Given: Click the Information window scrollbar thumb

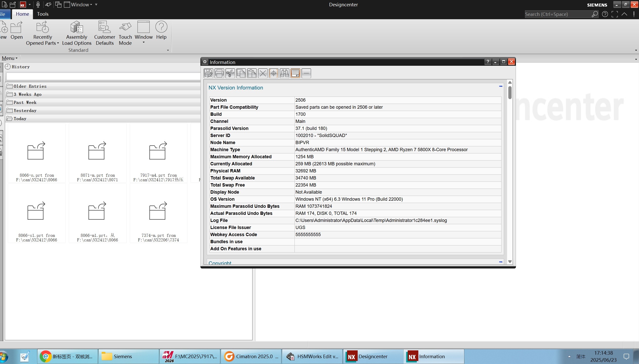Looking at the screenshot, I should tap(510, 93).
